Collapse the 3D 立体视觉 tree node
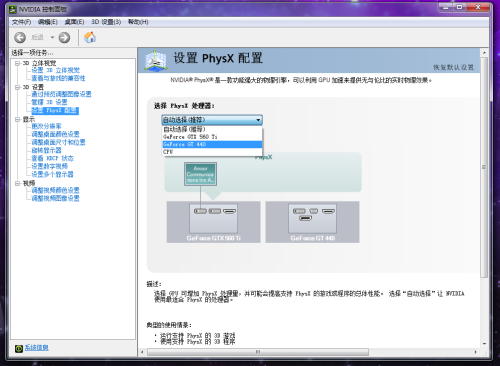Viewport: 500px width, 366px height. [17, 63]
